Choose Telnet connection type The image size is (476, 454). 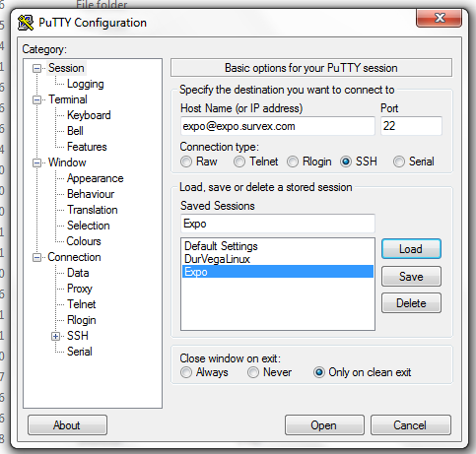(x=239, y=162)
